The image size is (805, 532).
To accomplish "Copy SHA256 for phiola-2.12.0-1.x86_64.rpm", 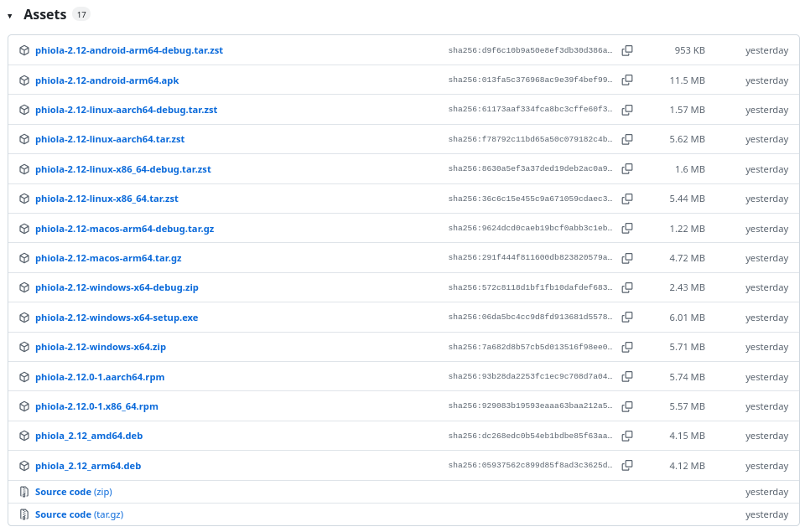I will tap(627, 406).
